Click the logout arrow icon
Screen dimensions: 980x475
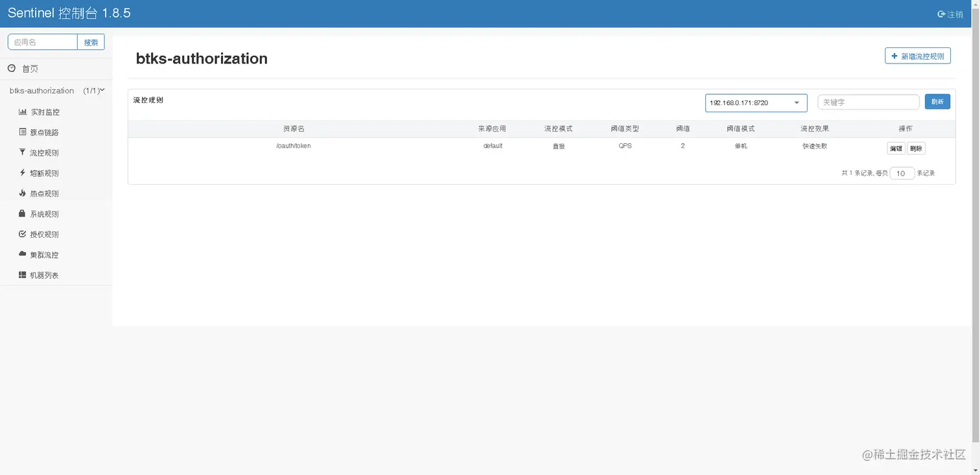pyautogui.click(x=941, y=14)
